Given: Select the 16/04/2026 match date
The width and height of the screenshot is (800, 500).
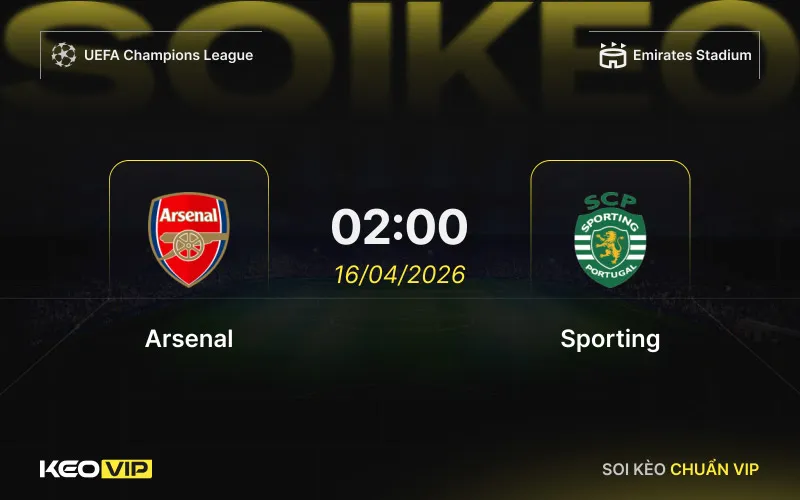Looking at the screenshot, I should [399, 274].
